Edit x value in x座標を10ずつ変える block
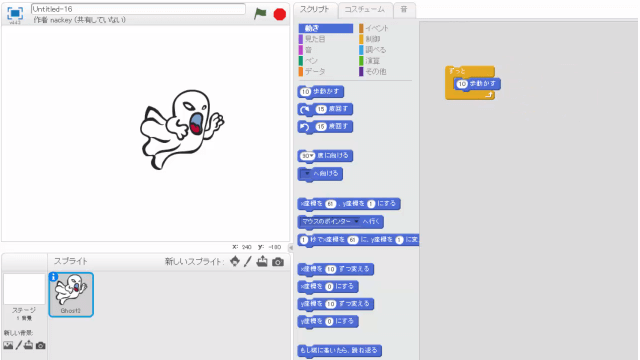 (x=331, y=269)
